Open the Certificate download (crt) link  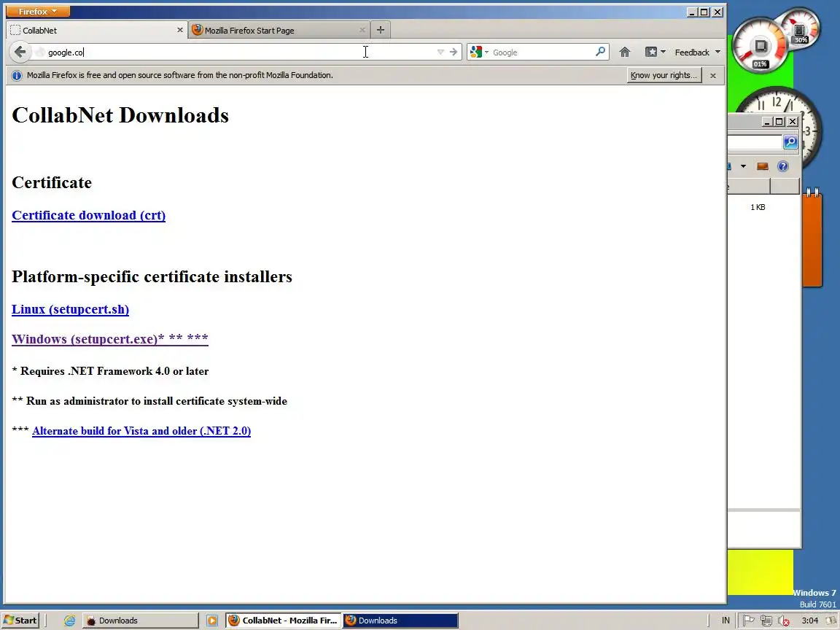click(x=88, y=215)
